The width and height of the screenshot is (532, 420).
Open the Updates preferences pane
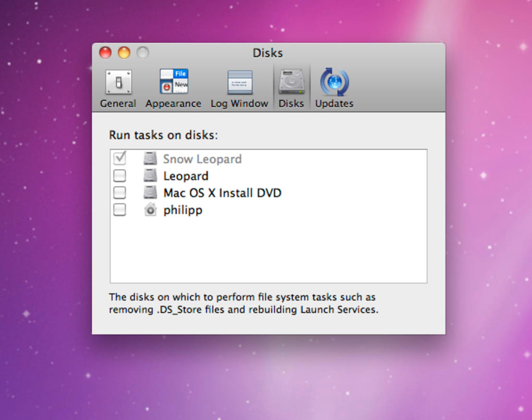334,89
